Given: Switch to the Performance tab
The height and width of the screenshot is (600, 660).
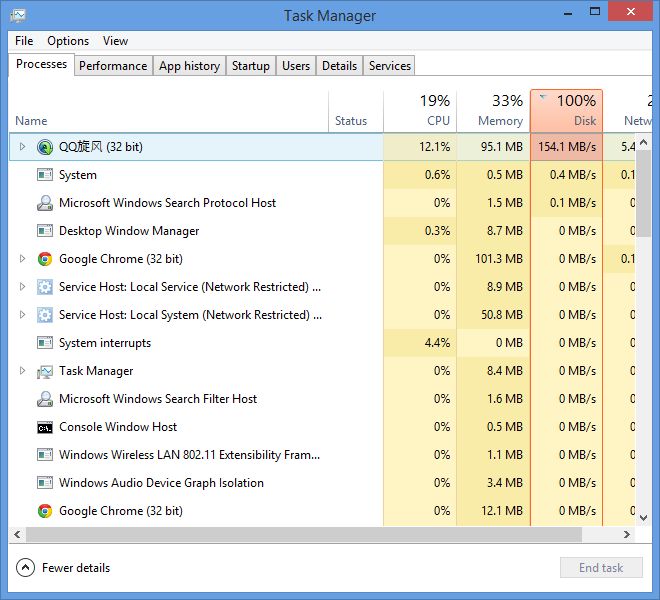Looking at the screenshot, I should pyautogui.click(x=113, y=66).
